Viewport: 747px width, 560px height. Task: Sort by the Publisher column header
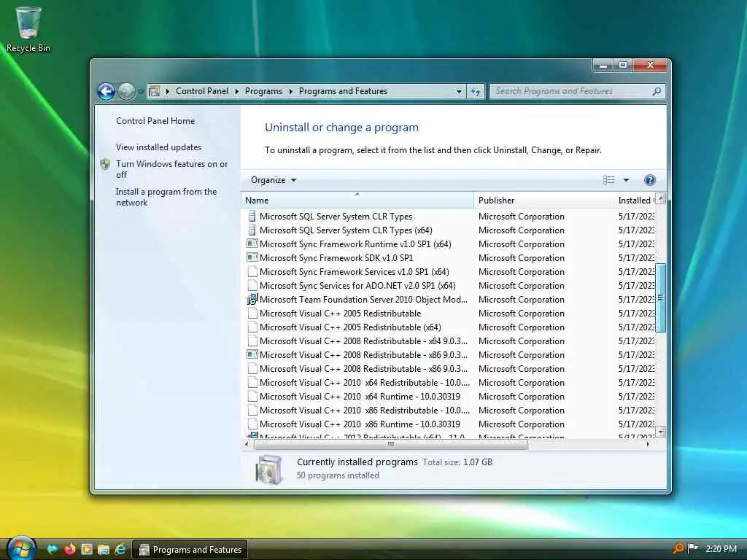click(x=543, y=200)
